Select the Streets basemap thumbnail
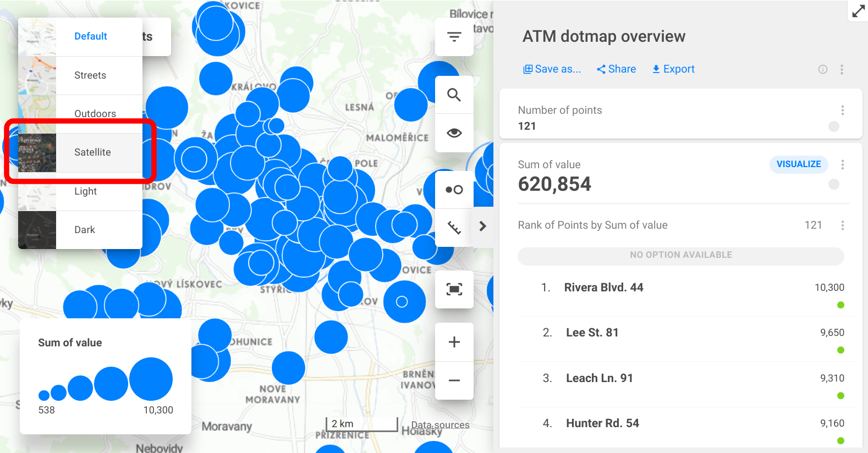Image resolution: width=868 pixels, height=453 pixels. click(x=37, y=75)
